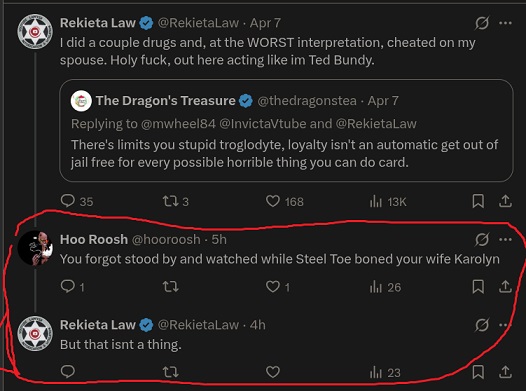
Task: Share the 'But that isnt a thing' reply
Action: click(505, 372)
